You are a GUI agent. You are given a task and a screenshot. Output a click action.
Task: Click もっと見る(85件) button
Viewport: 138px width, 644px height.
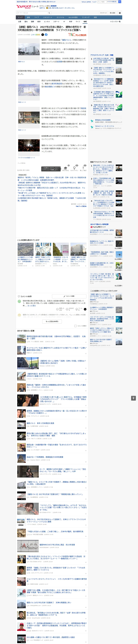(x=52, y=321)
